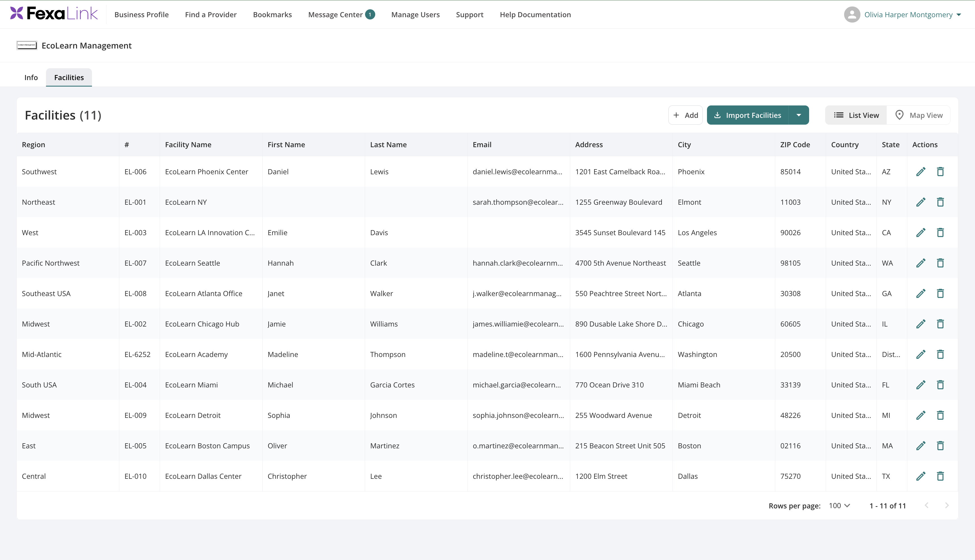Open Olivia Harper Montgomery user menu
The height and width of the screenshot is (560, 975).
pos(913,15)
